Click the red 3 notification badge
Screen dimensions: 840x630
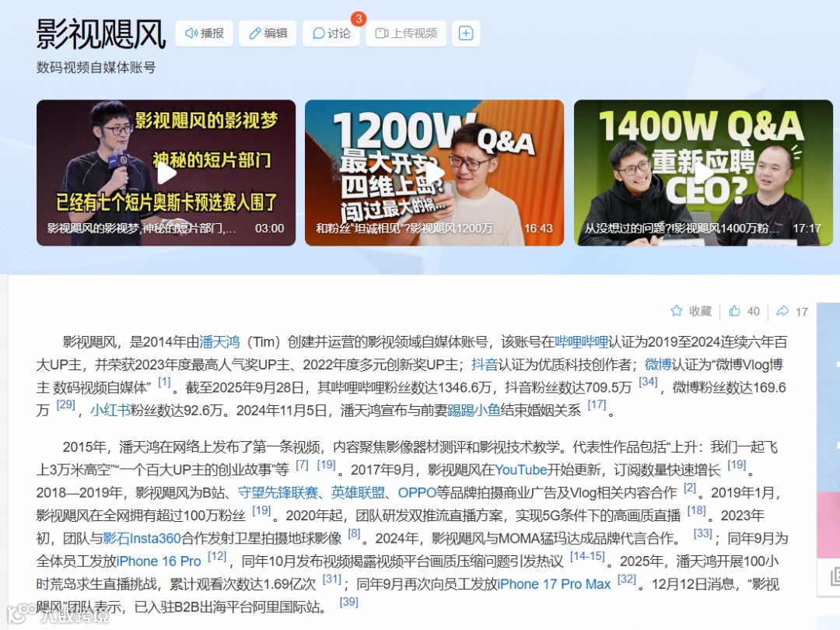(x=359, y=19)
